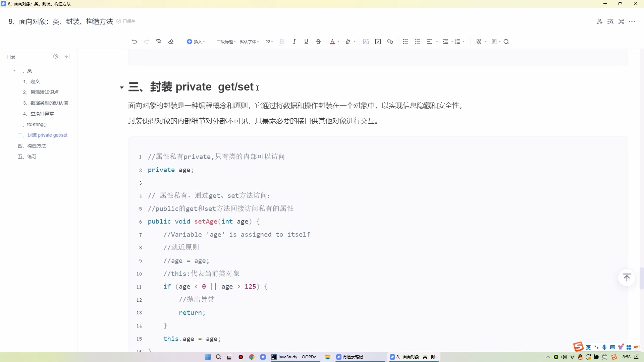644x362 pixels.
Task: Click the share note icon
Action: [x=600, y=21]
